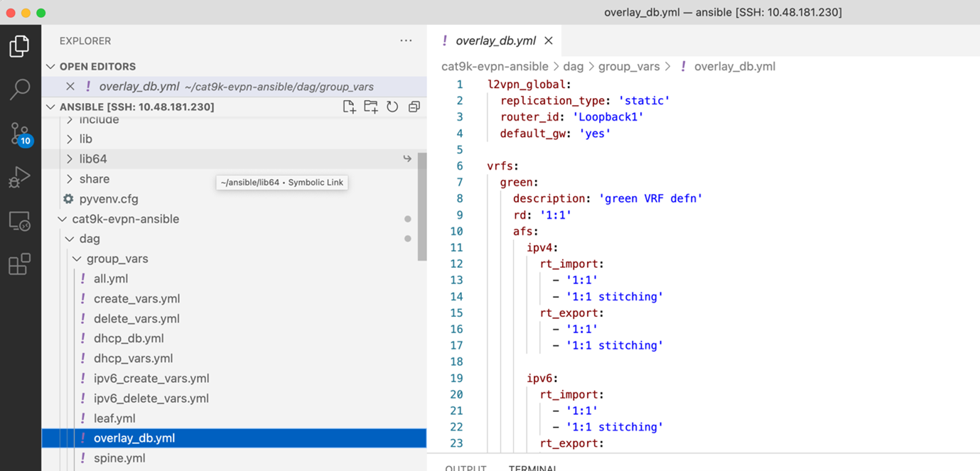The height and width of the screenshot is (471, 980).
Task: Click the ipv4 key on line 11
Action: pos(539,247)
